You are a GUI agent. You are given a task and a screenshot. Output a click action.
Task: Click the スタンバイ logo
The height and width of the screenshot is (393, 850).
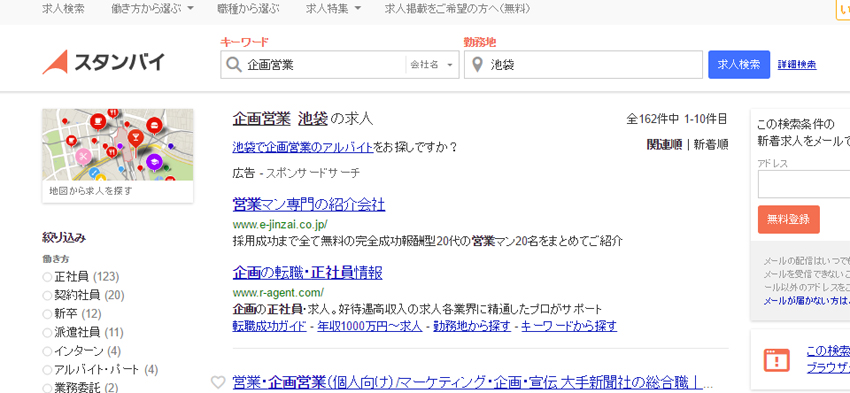pos(103,62)
